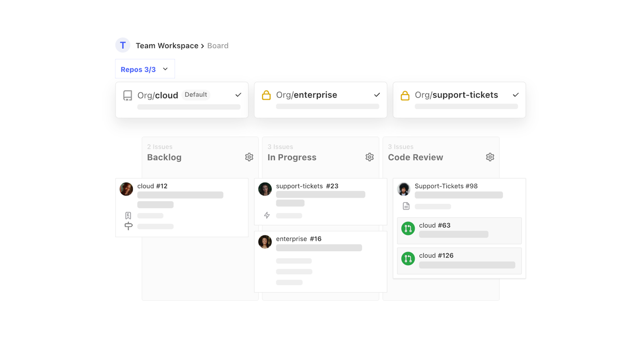Deselect the Org/enterprise repository checkmark
This screenshot has height=346, width=644.
[377, 95]
